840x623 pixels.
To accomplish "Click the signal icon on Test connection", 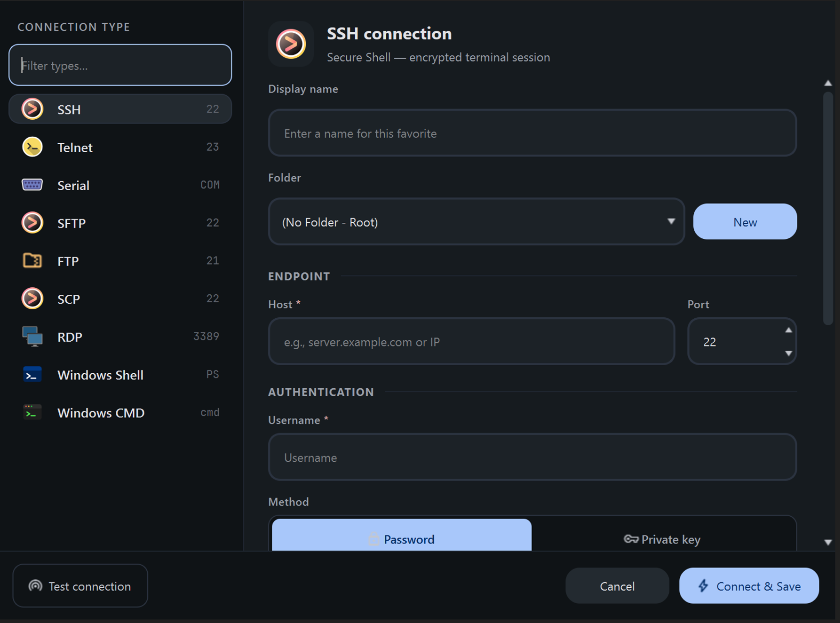I will tap(35, 586).
